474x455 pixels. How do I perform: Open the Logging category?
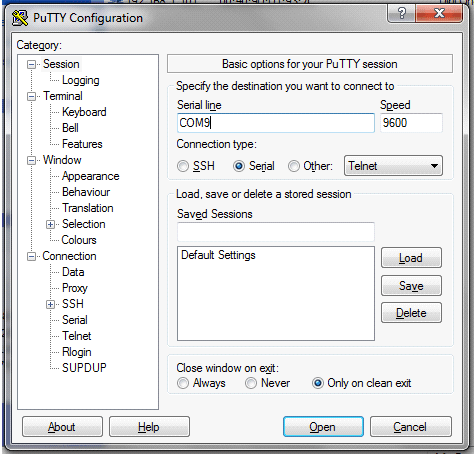click(x=81, y=80)
